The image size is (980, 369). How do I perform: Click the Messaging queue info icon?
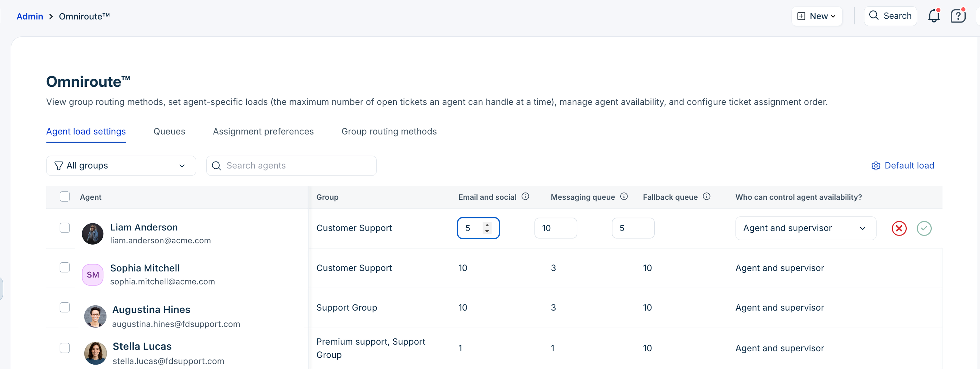624,196
